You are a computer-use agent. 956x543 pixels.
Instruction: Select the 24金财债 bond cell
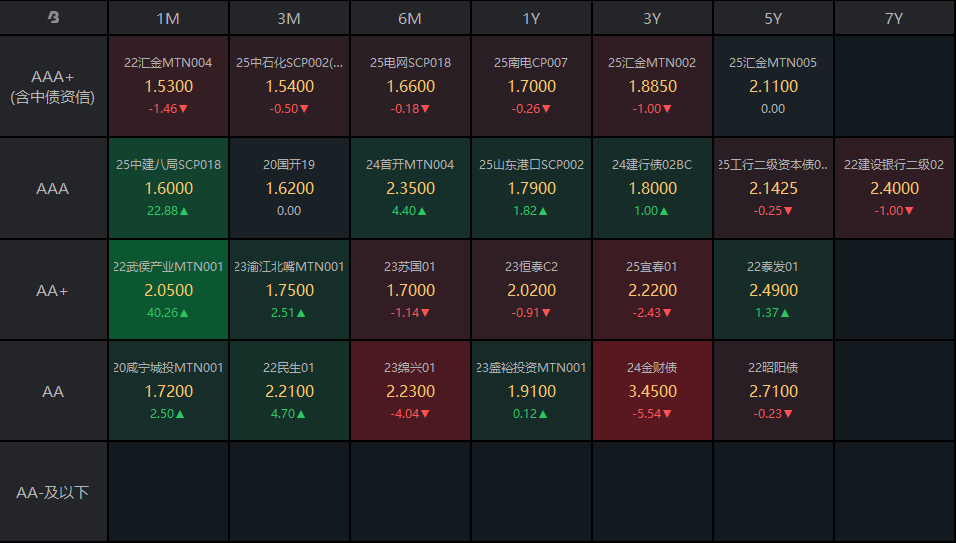click(652, 391)
